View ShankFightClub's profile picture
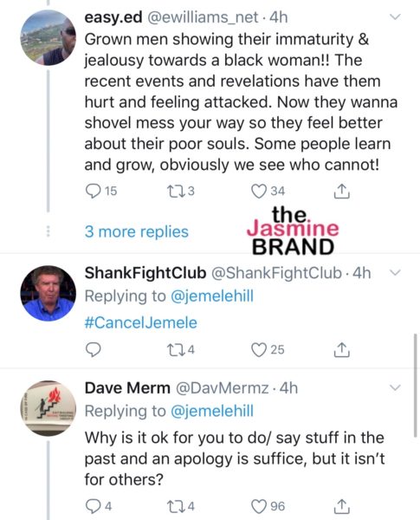420x520 pixels. tap(48, 293)
